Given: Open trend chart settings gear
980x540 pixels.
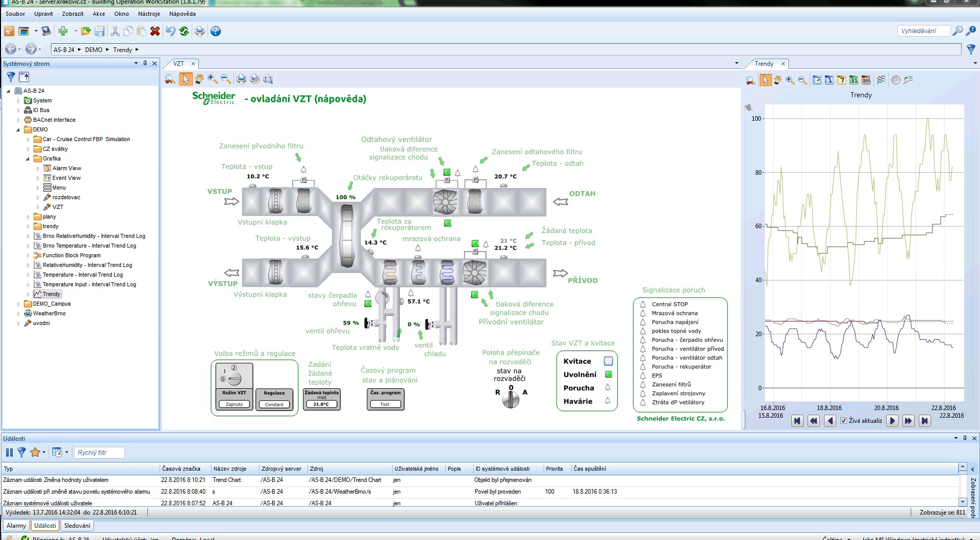Looking at the screenshot, I should click(895, 80).
